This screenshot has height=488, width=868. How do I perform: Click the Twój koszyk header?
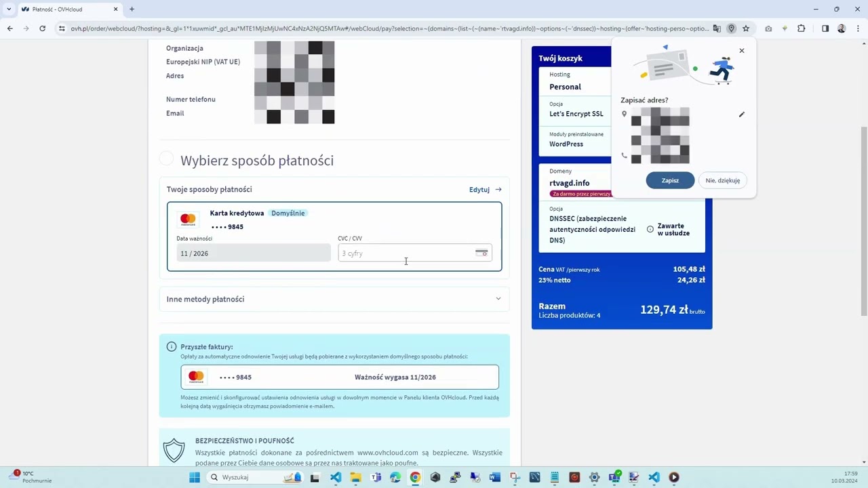click(x=561, y=58)
